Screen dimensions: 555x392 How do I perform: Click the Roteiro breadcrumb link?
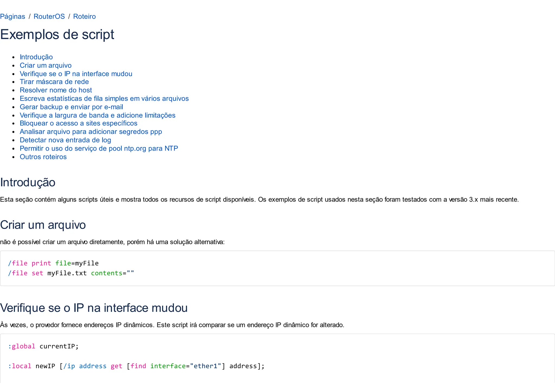pos(84,17)
